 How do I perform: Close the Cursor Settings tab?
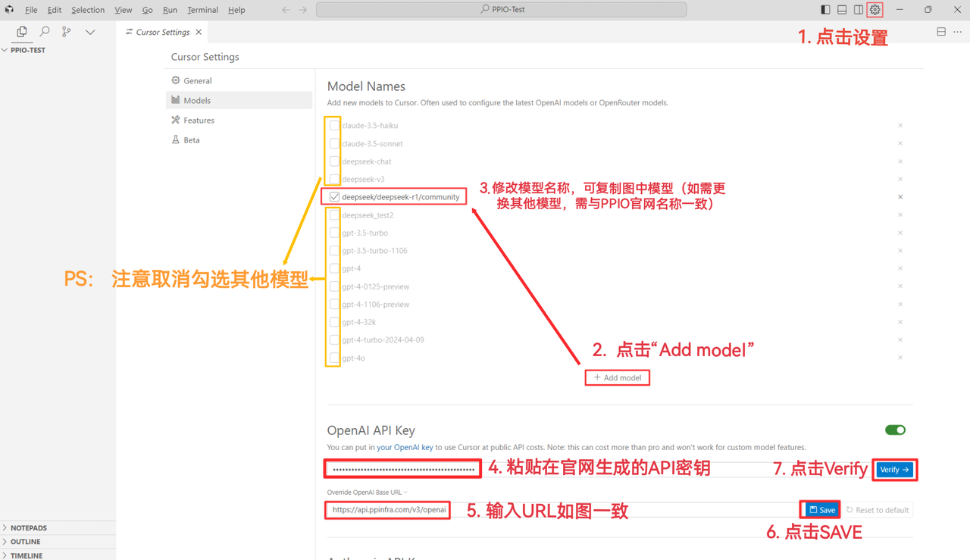click(199, 32)
